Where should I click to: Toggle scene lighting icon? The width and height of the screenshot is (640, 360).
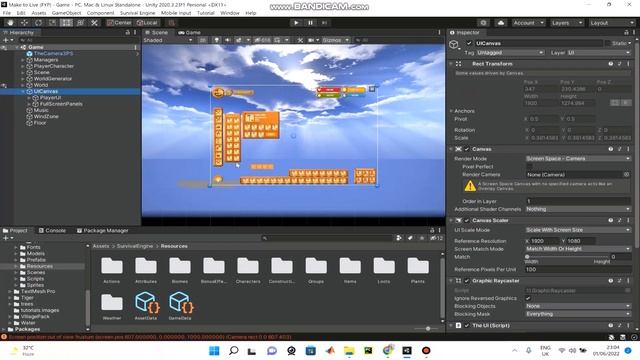(x=216, y=40)
